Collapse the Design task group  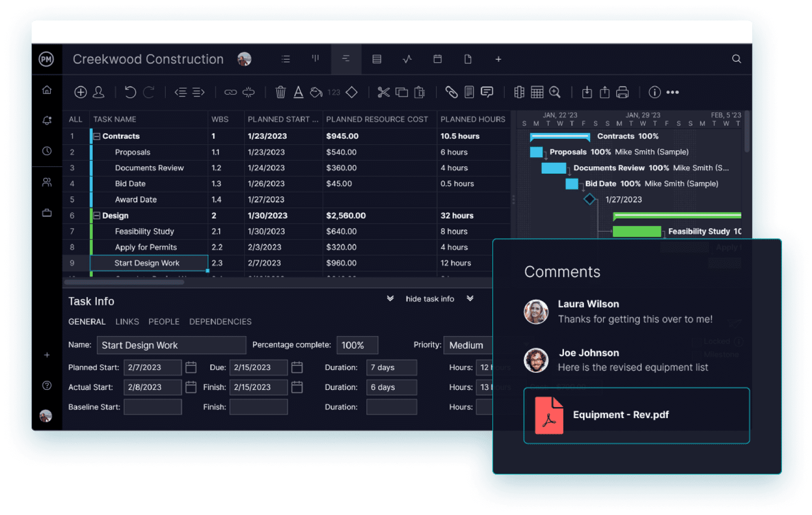97,216
